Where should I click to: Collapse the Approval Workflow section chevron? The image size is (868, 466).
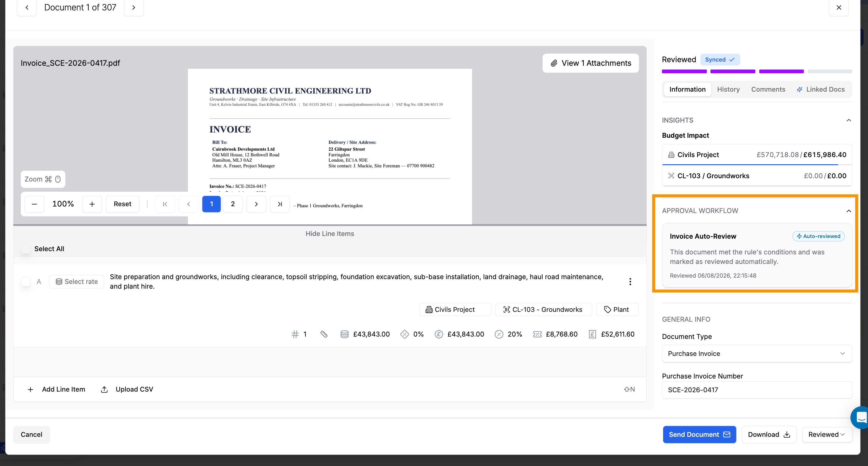[x=849, y=211]
